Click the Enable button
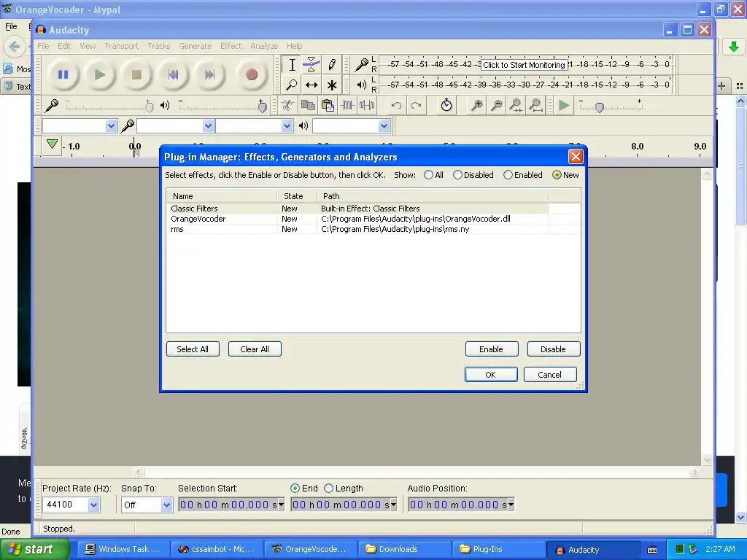 (x=491, y=349)
